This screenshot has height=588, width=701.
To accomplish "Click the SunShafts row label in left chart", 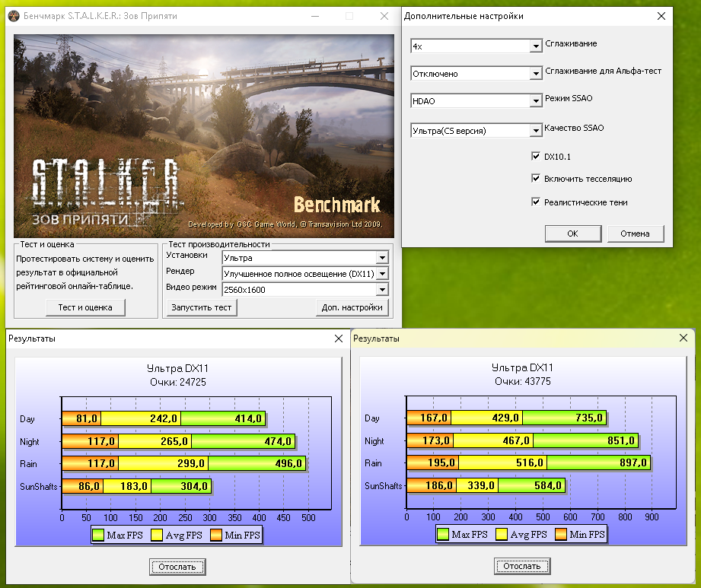I will [39, 487].
